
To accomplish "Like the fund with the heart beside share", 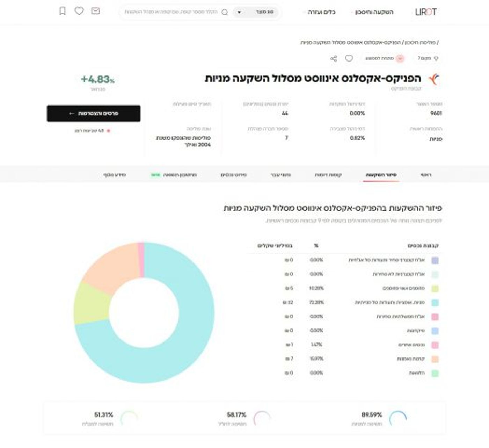I will pyautogui.click(x=349, y=58).
